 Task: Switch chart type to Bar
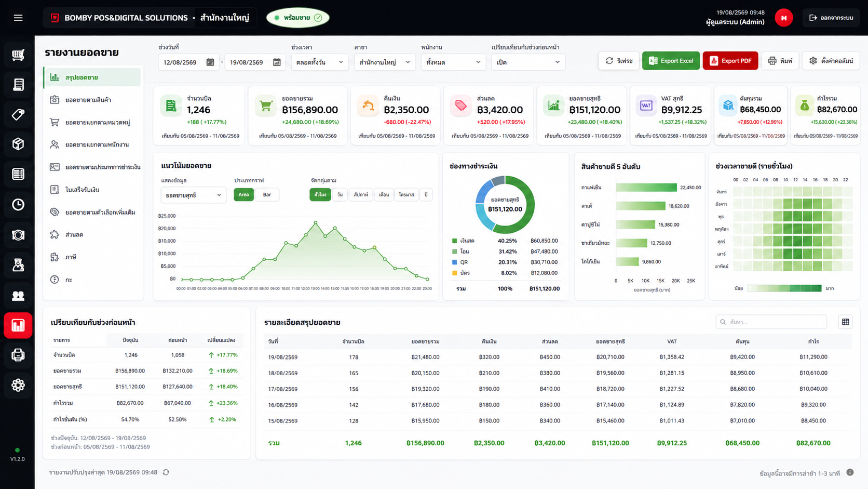267,195
